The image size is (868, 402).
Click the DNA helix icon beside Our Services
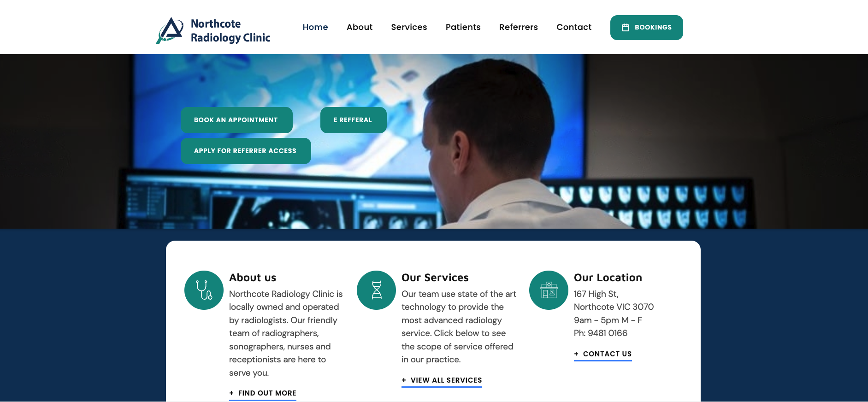[x=376, y=290]
